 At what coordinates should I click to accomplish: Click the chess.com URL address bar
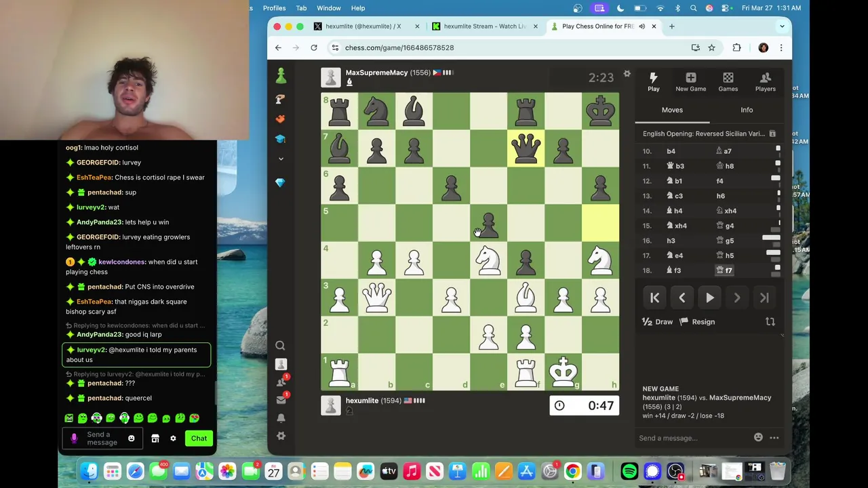click(509, 47)
